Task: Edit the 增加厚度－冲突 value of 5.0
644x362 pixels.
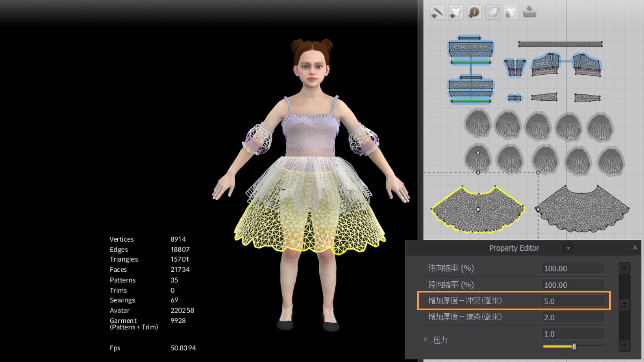Action: (572, 301)
